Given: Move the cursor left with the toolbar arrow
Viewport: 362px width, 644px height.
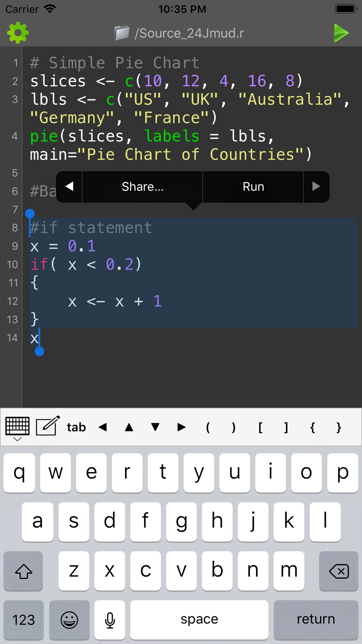Looking at the screenshot, I should [103, 427].
